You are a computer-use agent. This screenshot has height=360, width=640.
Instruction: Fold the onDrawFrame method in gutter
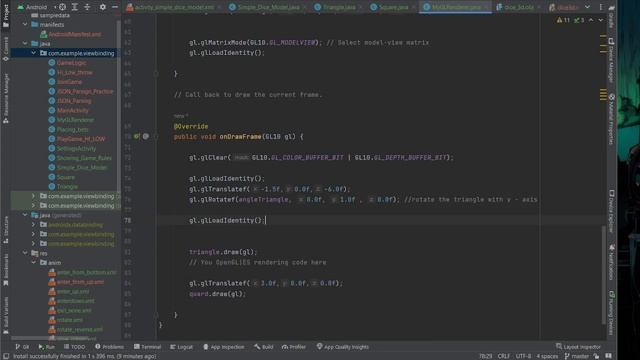156,137
